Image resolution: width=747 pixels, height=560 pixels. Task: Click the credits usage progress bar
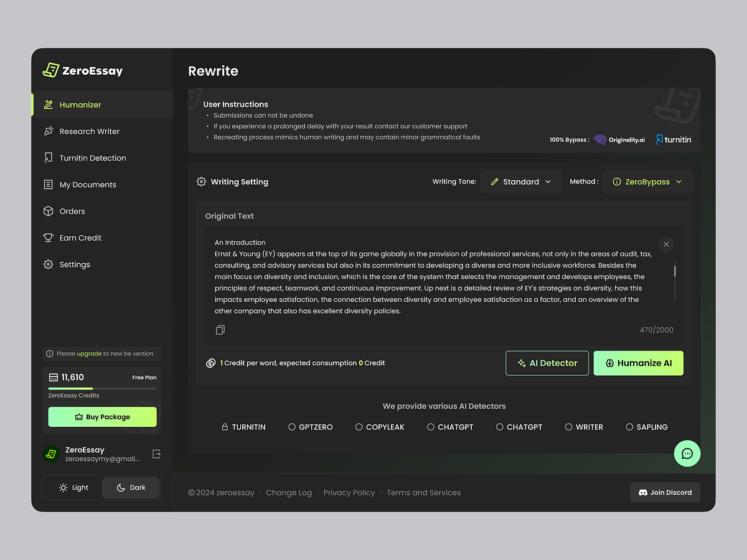tap(103, 389)
